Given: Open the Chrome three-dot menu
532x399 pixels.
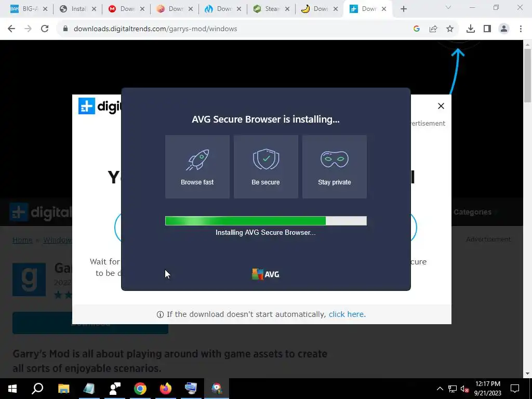Looking at the screenshot, I should point(521,29).
